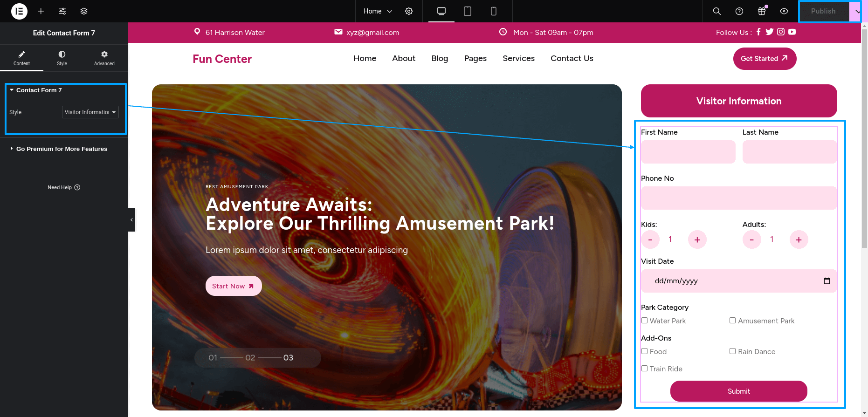This screenshot has width=868, height=417.
Task: Expand Go Premium for More Features
Action: (62, 149)
